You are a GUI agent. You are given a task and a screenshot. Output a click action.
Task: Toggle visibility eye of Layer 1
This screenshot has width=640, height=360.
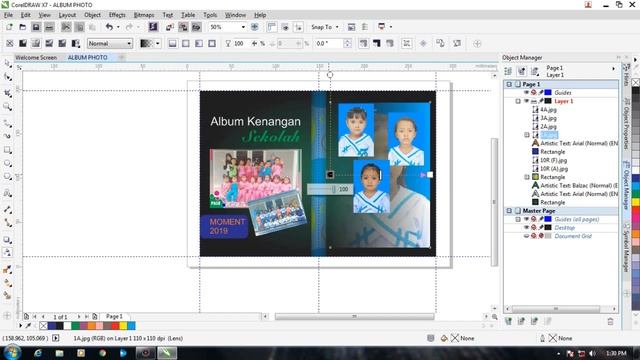(527, 101)
